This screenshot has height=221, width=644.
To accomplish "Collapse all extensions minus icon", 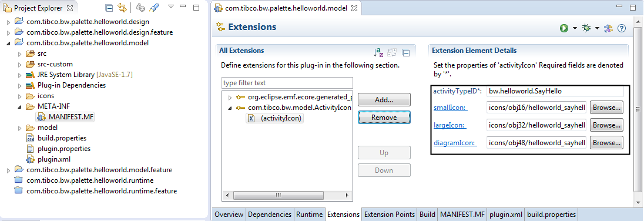I will pyautogui.click(x=406, y=52).
